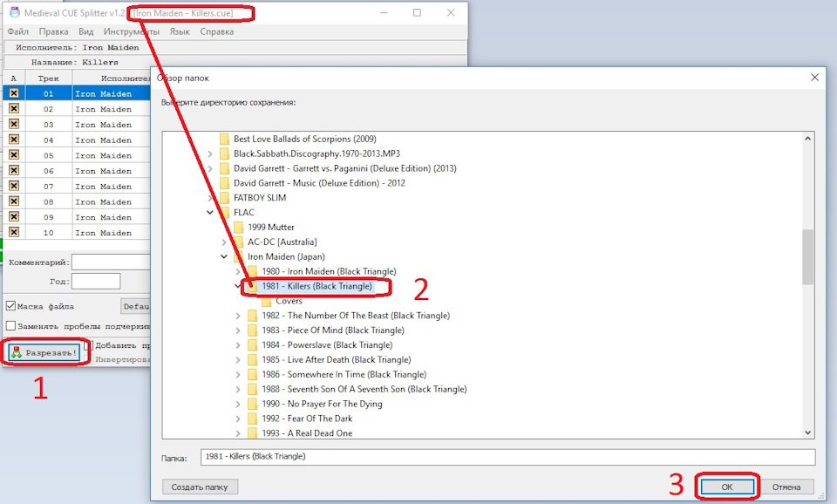Close the 'Обзор папок' dialog
Image resolution: width=837 pixels, height=504 pixels.
pos(814,78)
